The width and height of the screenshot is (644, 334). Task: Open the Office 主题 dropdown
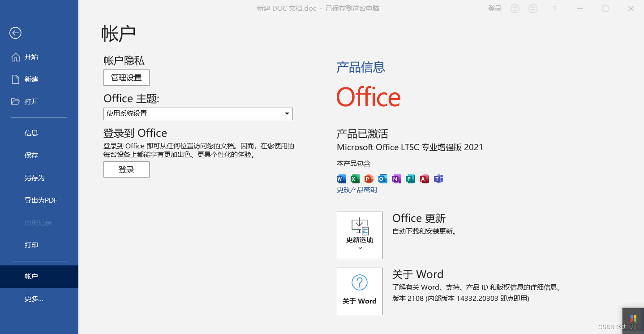[198, 113]
